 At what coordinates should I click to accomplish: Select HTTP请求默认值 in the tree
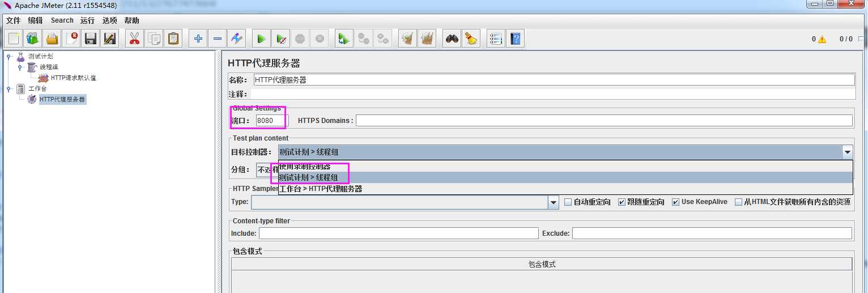point(74,78)
